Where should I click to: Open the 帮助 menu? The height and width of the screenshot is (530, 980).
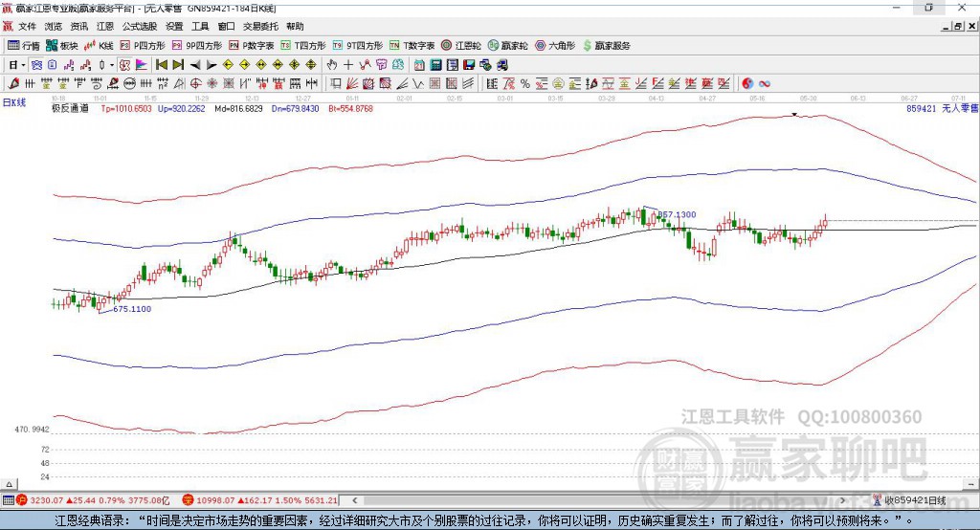point(295,26)
